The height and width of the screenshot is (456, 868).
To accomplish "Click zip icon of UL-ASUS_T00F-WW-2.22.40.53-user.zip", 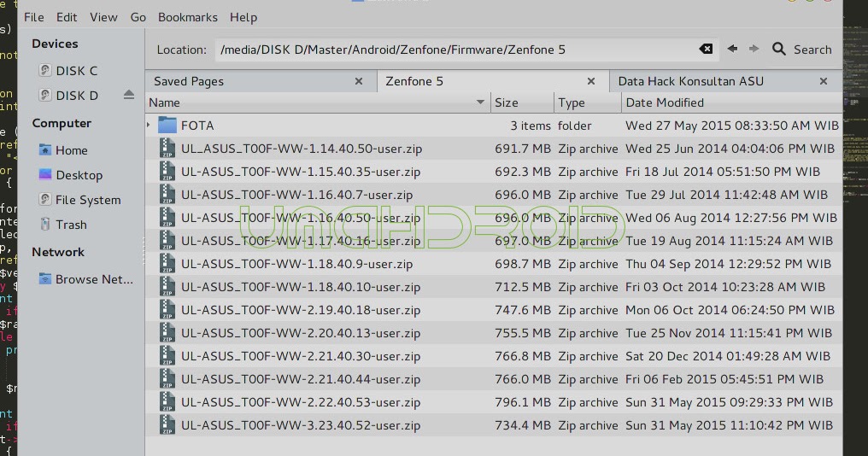I will [x=167, y=402].
